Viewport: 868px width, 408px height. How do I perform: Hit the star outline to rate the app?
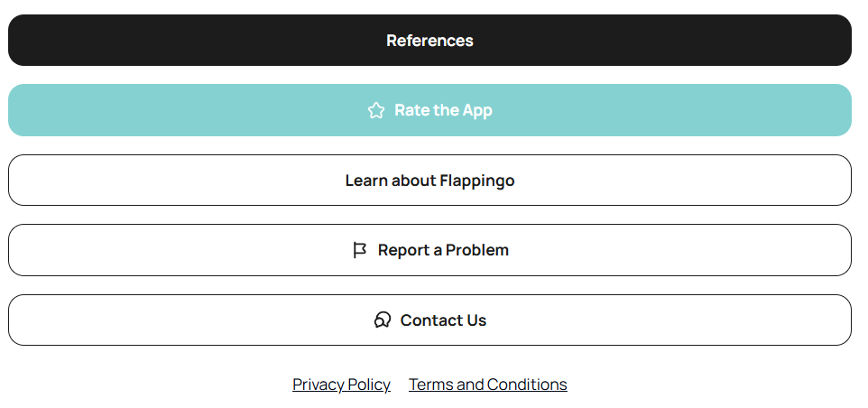tap(376, 110)
